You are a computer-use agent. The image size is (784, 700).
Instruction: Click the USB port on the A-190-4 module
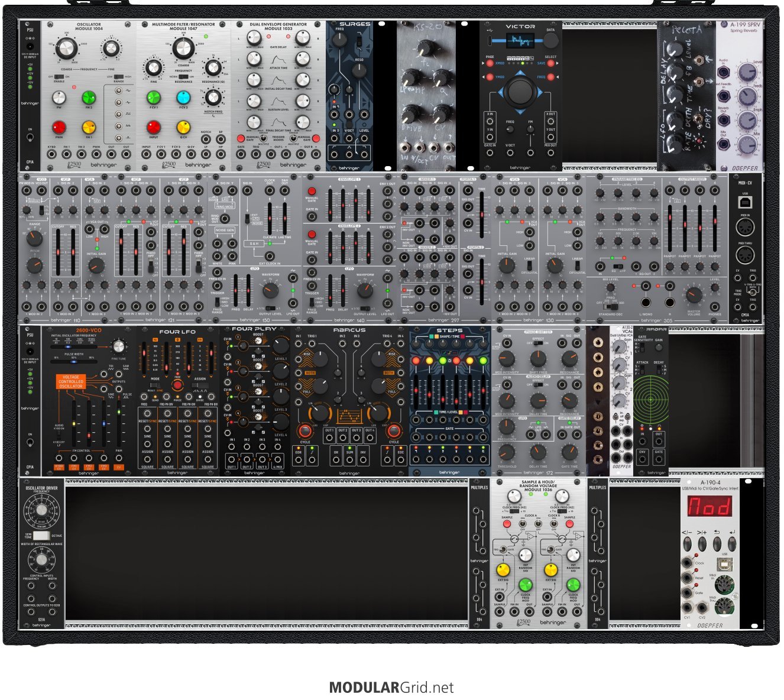(724, 566)
